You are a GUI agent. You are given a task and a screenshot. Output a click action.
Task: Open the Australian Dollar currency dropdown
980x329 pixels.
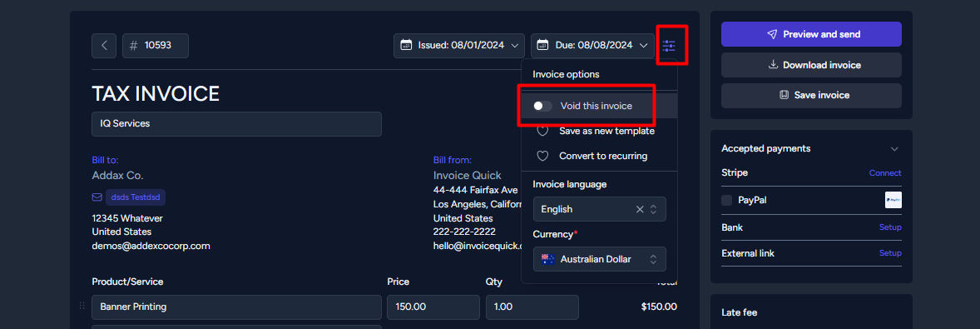[x=599, y=259]
